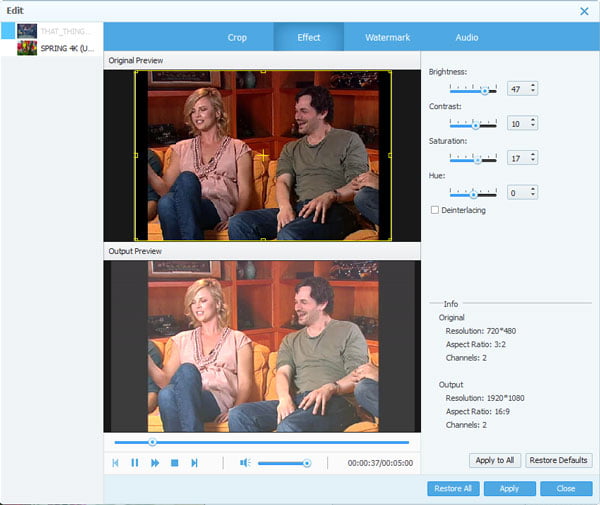The width and height of the screenshot is (600, 505).
Task: Click the volume slider handle
Action: pyautogui.click(x=307, y=463)
